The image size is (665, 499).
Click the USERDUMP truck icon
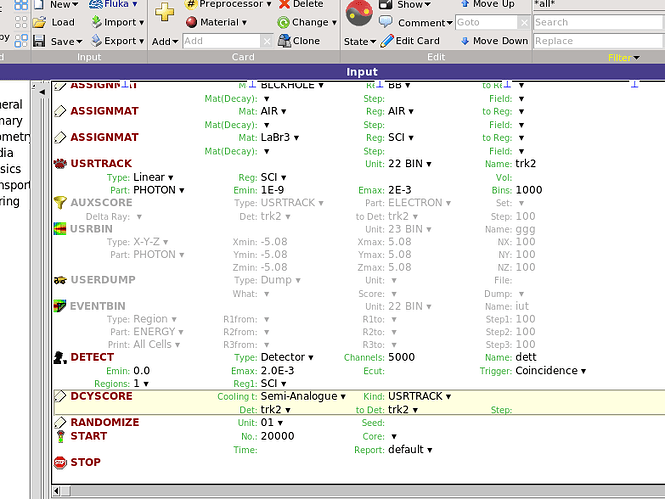60,280
